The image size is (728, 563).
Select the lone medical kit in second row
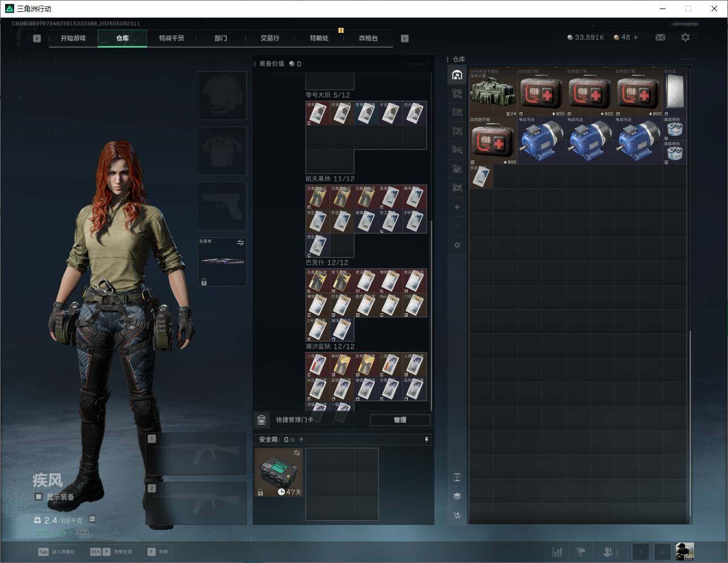493,141
